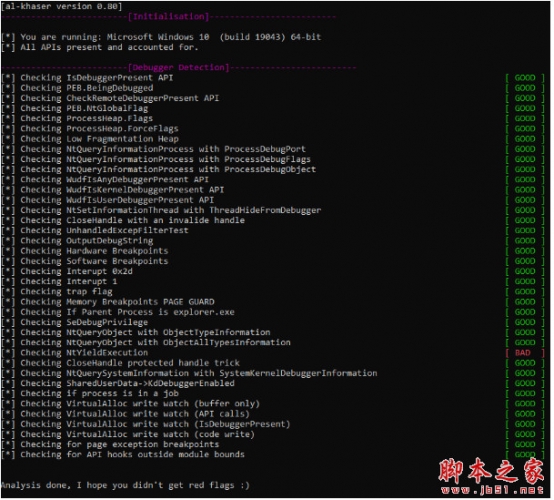This screenshot has height=500, width=554.
Task: Select 'Checking WudfIsAnyDebuggerPresent API' line
Action: (x=105, y=180)
